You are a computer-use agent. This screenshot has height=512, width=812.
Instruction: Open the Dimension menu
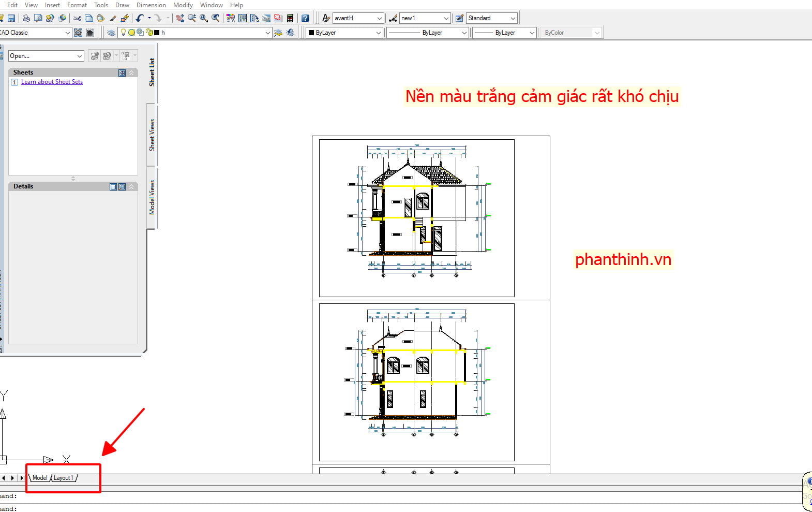[151, 5]
